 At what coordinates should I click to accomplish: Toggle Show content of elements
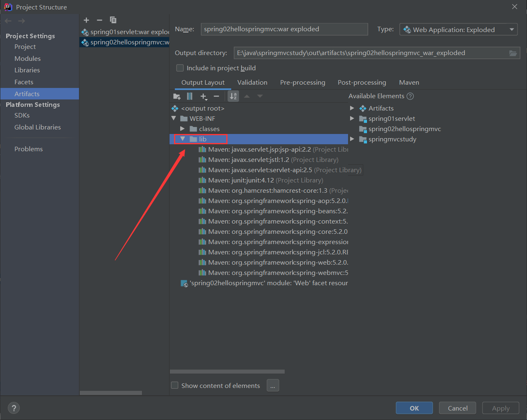click(175, 385)
